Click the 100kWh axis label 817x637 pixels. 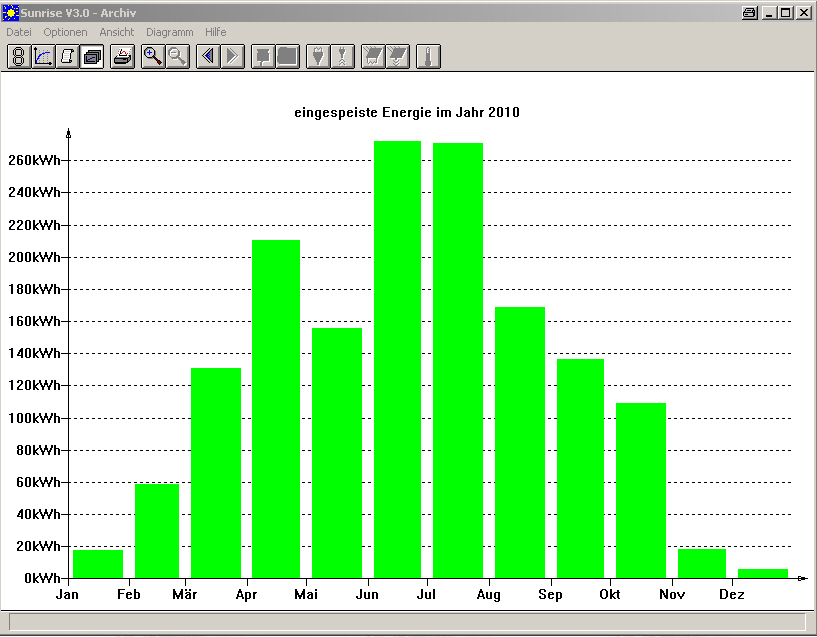point(34,418)
